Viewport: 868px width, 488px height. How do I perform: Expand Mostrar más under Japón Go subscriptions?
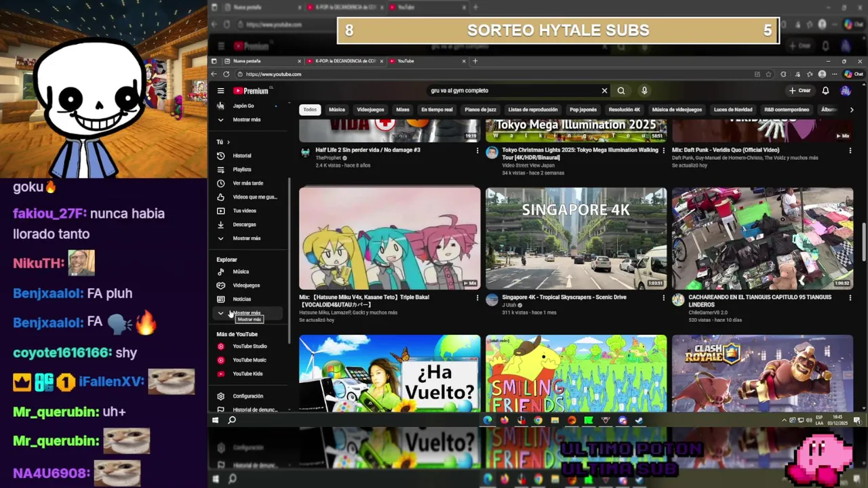tap(248, 120)
